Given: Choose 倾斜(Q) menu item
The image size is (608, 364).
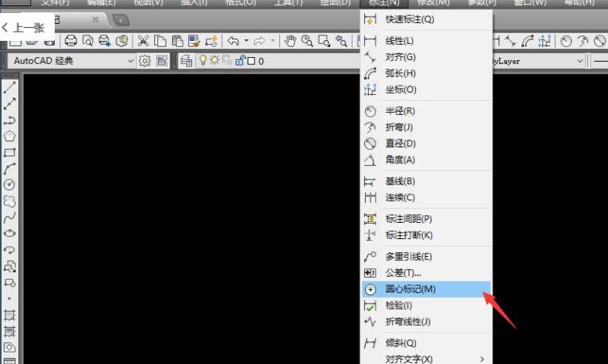Looking at the screenshot, I should coord(427,343).
